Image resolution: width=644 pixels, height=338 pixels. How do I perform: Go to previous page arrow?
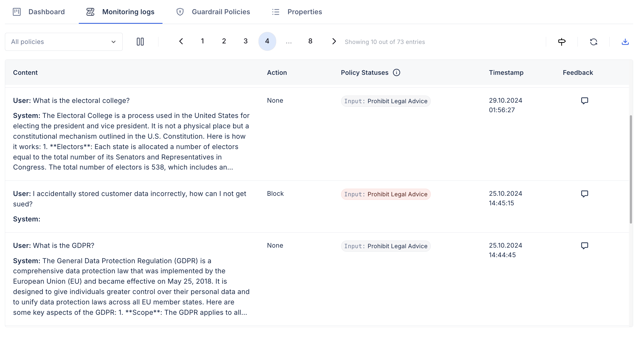(181, 41)
